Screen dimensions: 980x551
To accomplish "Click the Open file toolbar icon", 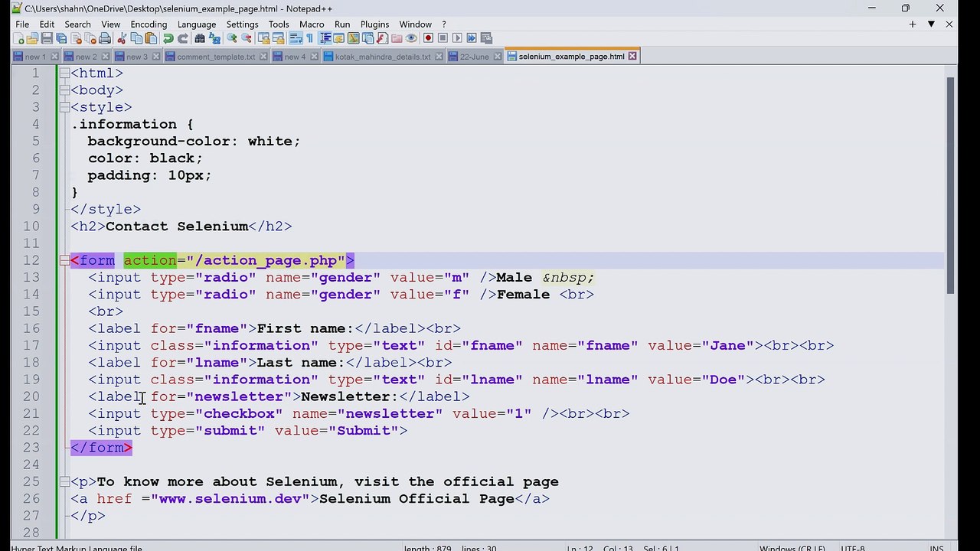I will point(32,38).
